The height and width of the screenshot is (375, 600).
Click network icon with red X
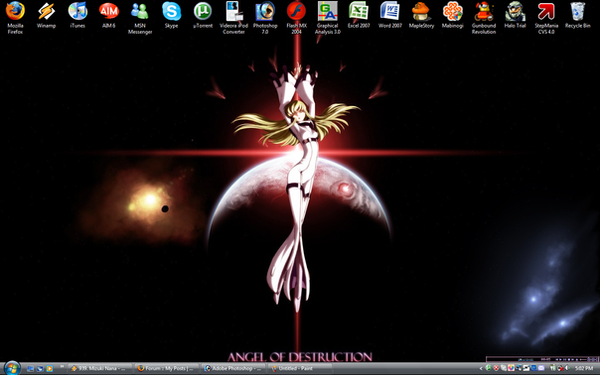(x=560, y=368)
